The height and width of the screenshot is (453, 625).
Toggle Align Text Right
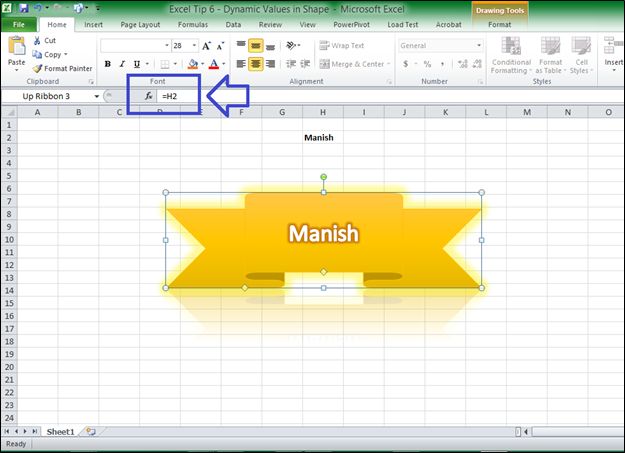(270, 64)
